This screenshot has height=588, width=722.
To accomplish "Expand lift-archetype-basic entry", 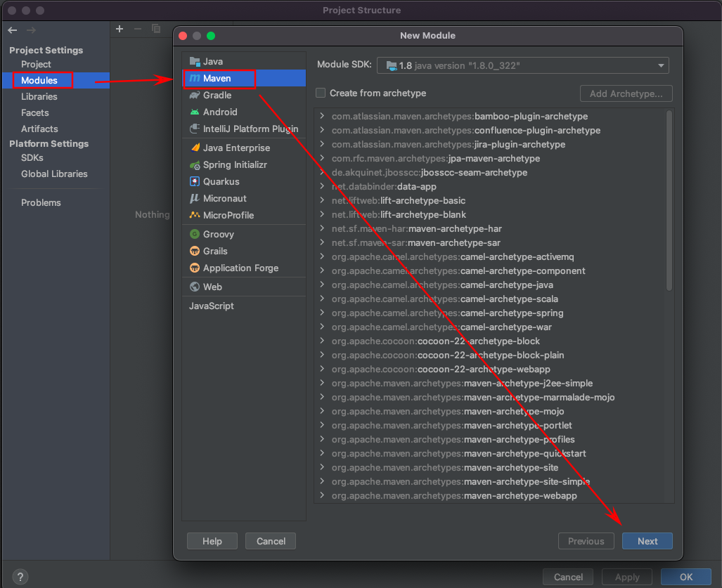I will coord(322,200).
